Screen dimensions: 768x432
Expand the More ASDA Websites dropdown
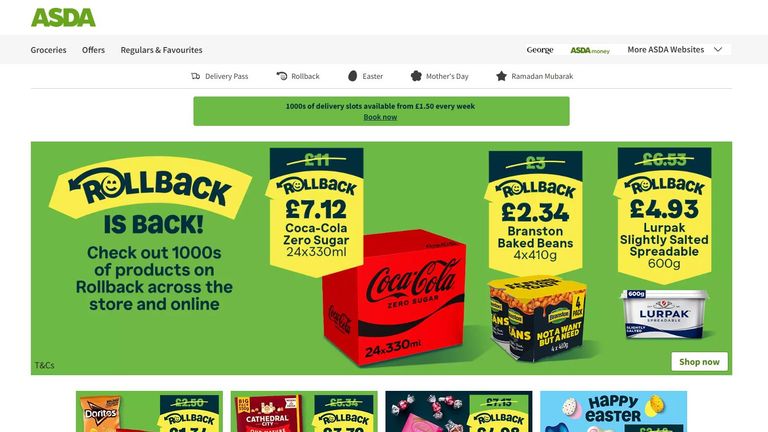674,49
